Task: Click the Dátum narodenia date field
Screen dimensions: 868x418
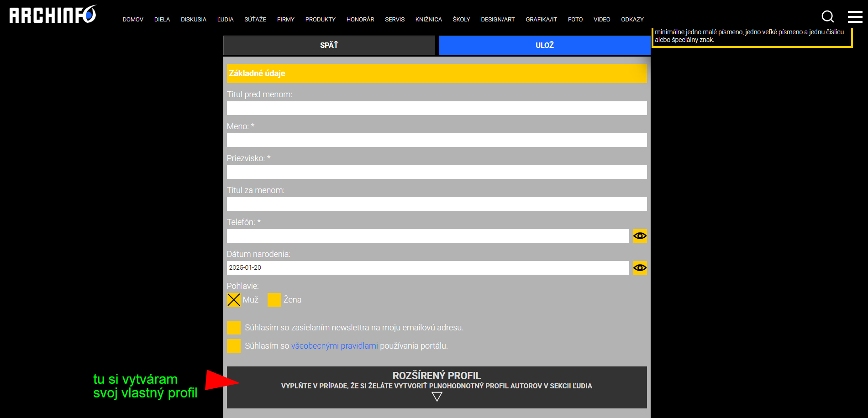Action: pyautogui.click(x=427, y=268)
